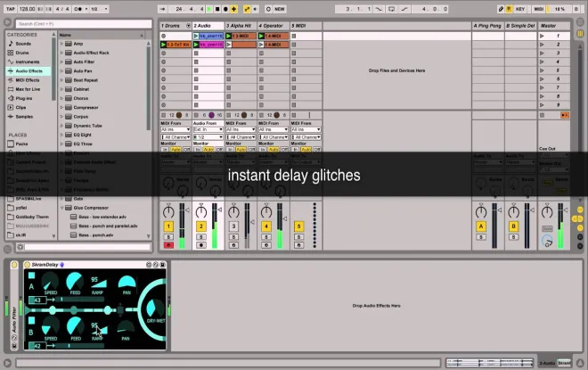The height and width of the screenshot is (370, 588).
Task: Launch the orange clip in 1 Drums track
Action: (163, 45)
